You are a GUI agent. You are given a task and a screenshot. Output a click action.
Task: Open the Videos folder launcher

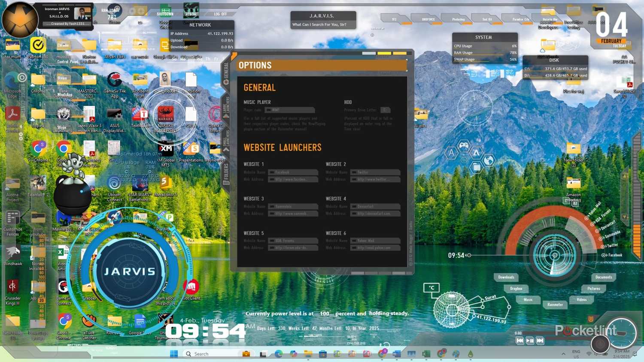point(582,300)
